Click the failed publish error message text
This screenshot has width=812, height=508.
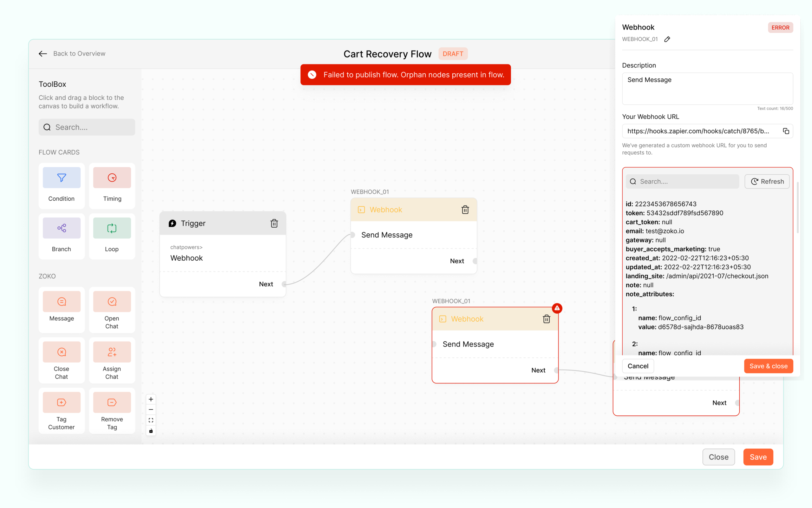[x=414, y=75]
